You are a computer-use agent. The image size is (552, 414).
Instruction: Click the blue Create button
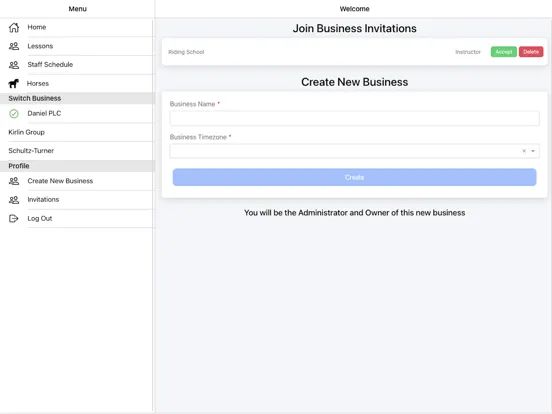[355, 177]
